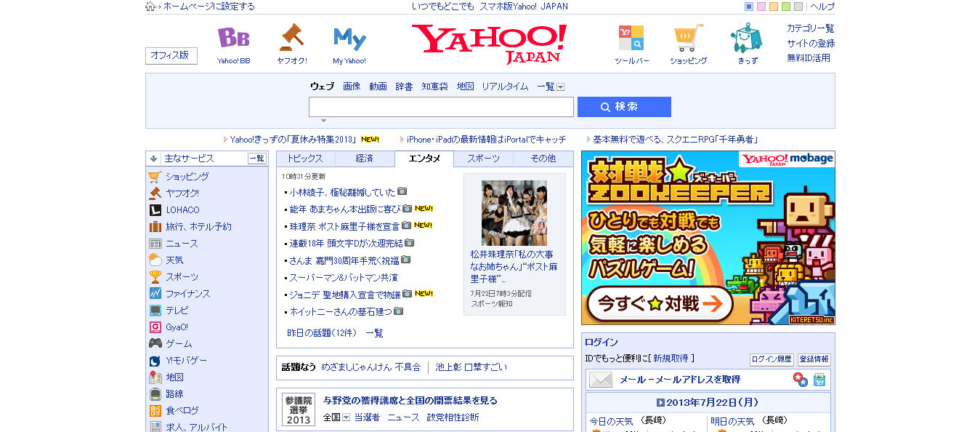
Task: Open the ツールバー icon
Action: coord(631,38)
